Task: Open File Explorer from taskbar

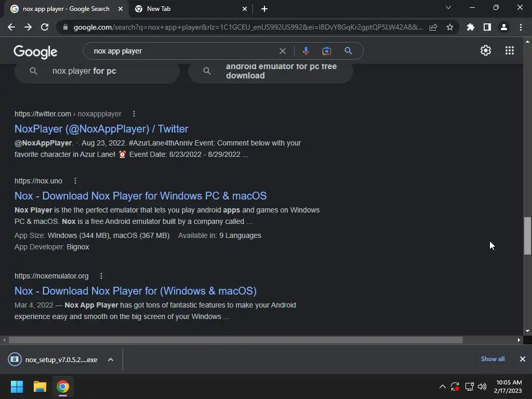Action: [x=39, y=387]
